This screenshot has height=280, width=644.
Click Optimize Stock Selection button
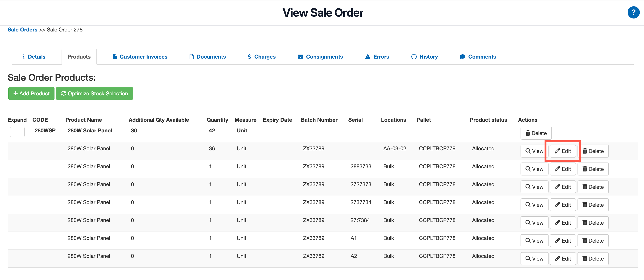pos(95,94)
